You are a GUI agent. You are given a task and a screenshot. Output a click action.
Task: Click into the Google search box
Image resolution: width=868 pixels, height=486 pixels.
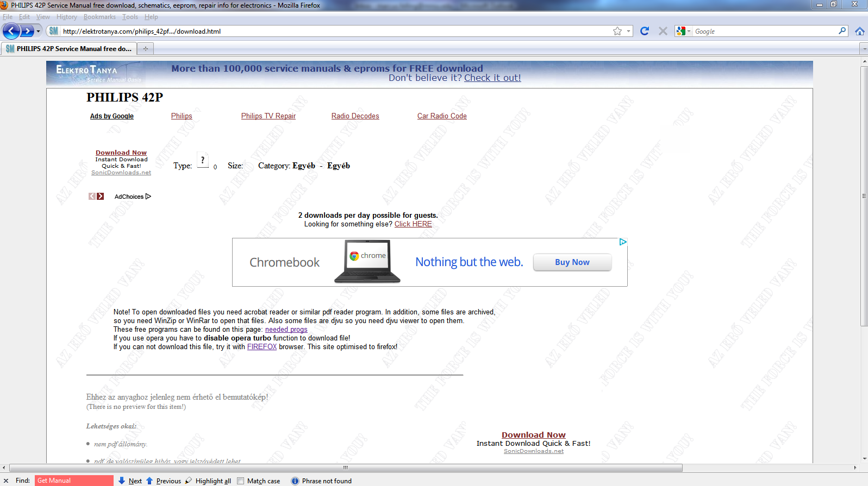765,31
